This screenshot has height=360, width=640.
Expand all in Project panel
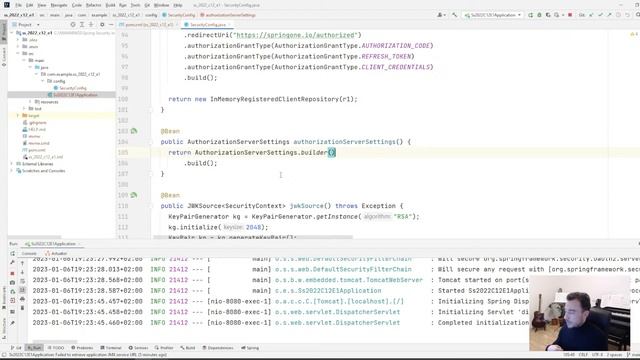coord(82,25)
